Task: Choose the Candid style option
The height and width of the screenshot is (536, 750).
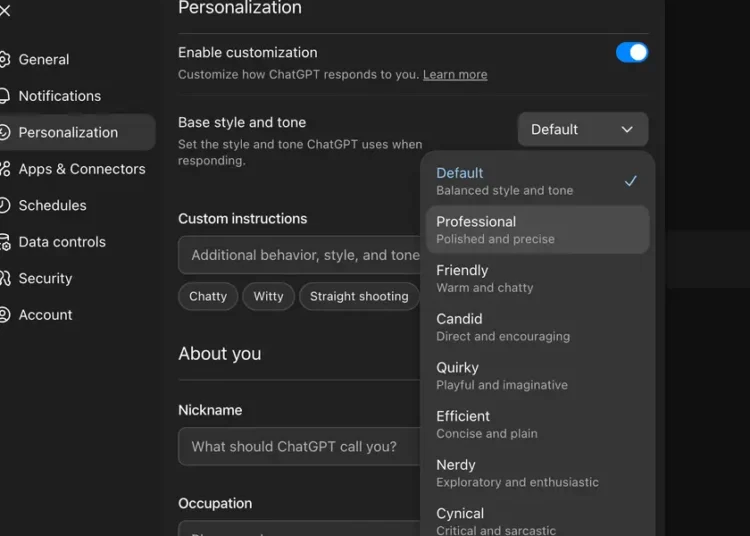Action: tap(537, 327)
